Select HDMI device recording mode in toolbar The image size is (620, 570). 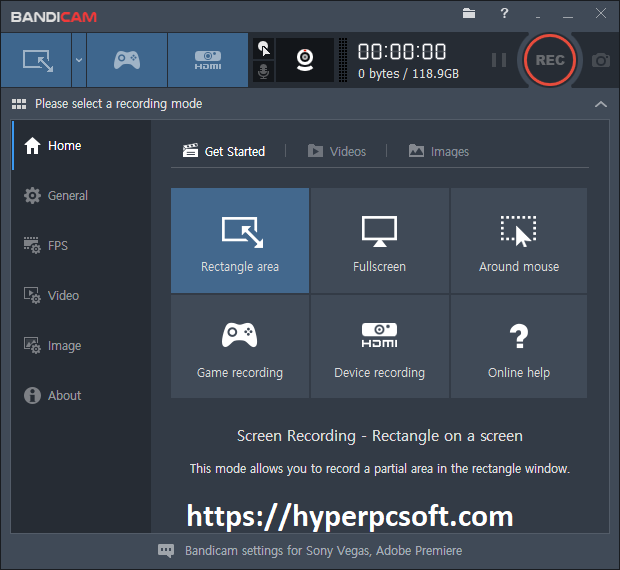coord(208,60)
